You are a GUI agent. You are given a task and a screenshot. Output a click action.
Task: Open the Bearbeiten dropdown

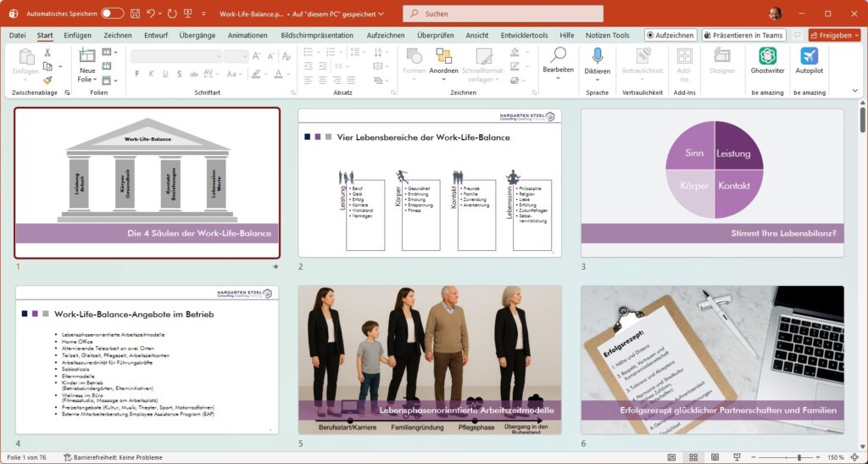[558, 70]
